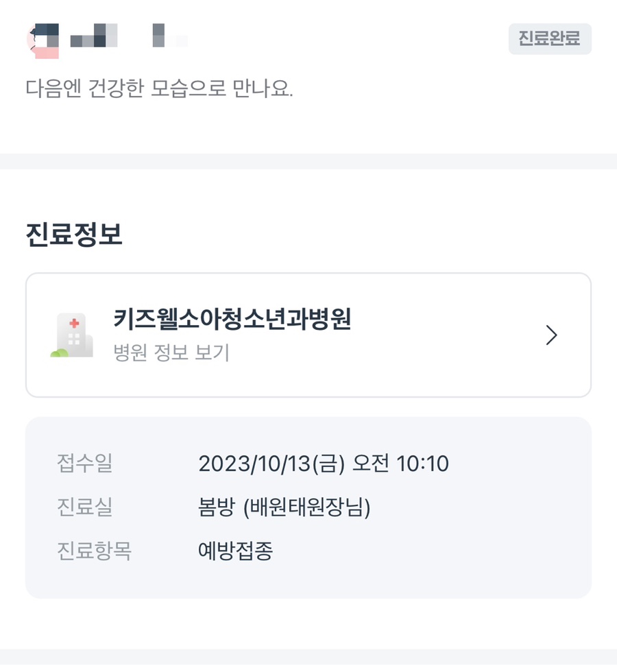The image size is (617, 672).
Task: Select the 예방접종 treatment item
Action: point(236,551)
